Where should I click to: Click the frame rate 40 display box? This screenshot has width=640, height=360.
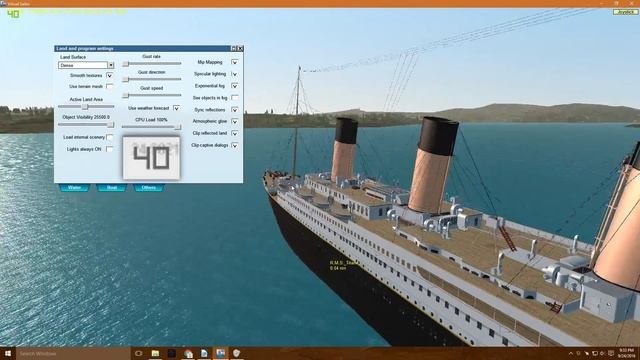click(151, 158)
